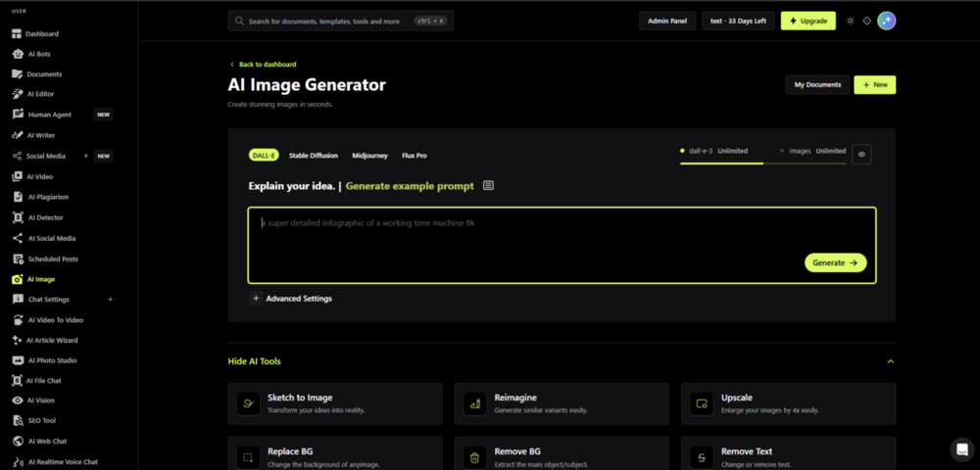Viewport: 980px width, 470px height.
Task: Click the AI Plagiarism sidebar icon
Action: (18, 197)
